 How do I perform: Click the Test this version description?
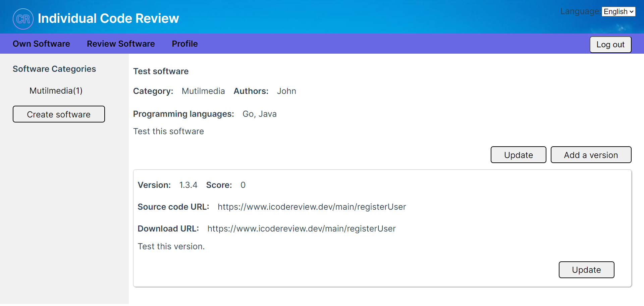pyautogui.click(x=171, y=247)
